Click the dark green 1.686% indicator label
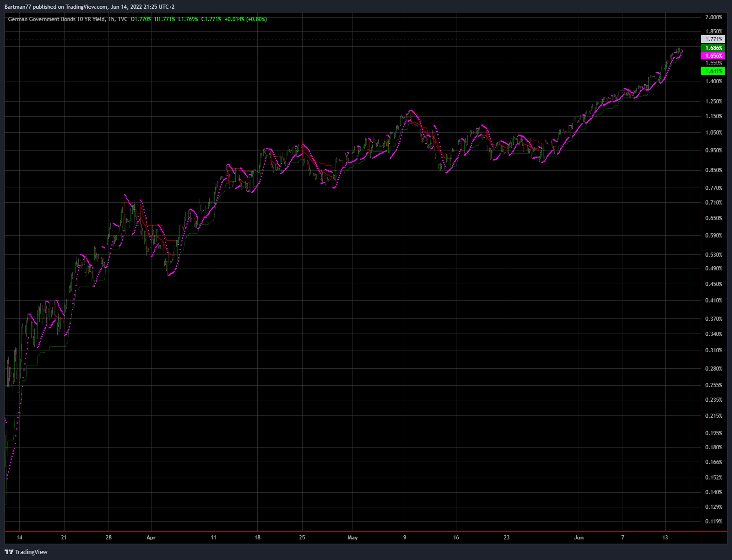This screenshot has height=560, width=732. click(x=713, y=48)
